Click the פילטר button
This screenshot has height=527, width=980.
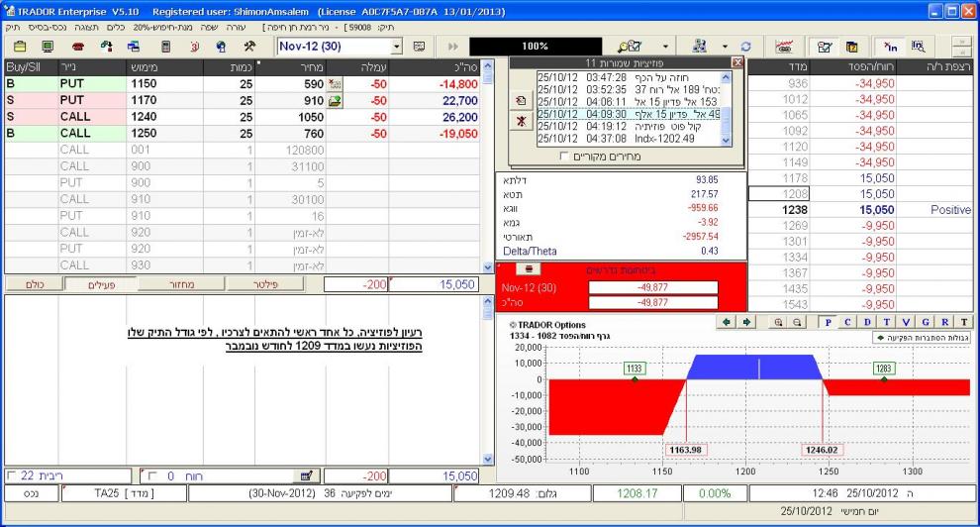[269, 284]
